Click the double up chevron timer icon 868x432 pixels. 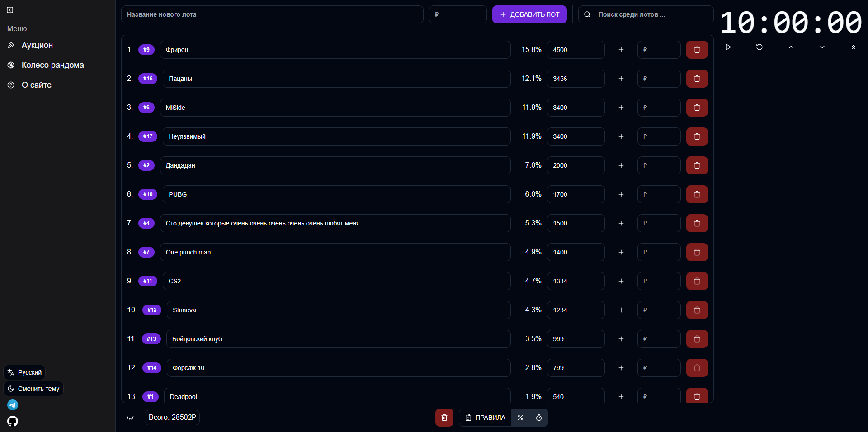853,47
